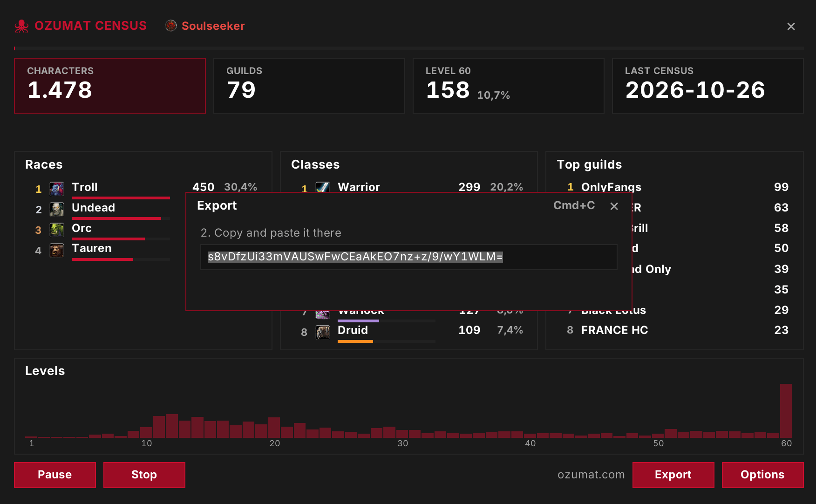Click the OnlyFangs guild row
This screenshot has height=504, width=816.
pyautogui.click(x=675, y=187)
